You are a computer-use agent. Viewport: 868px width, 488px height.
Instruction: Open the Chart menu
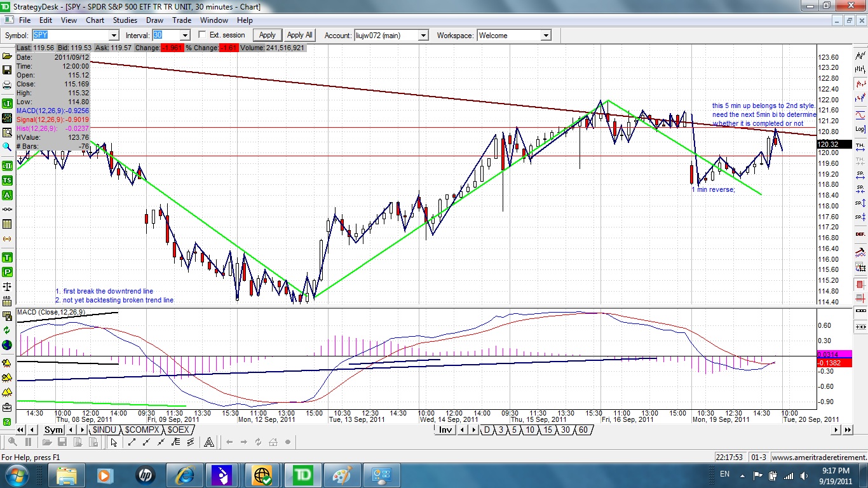(x=95, y=20)
